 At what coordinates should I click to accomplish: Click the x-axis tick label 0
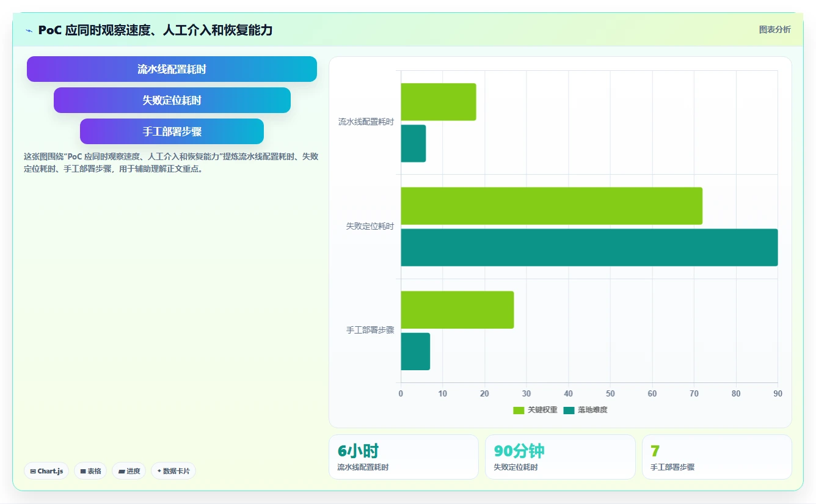tap(401, 393)
